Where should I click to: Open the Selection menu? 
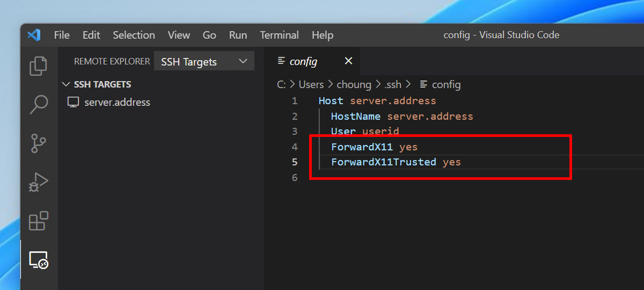point(134,35)
